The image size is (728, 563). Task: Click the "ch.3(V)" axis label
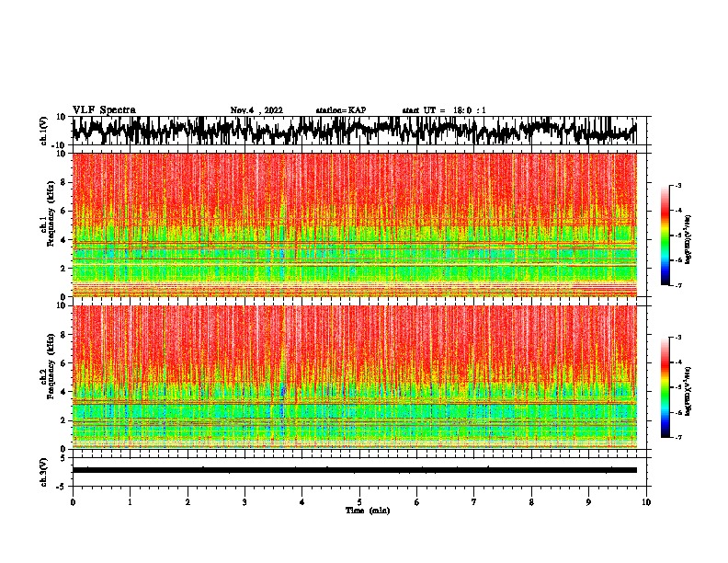coord(44,472)
